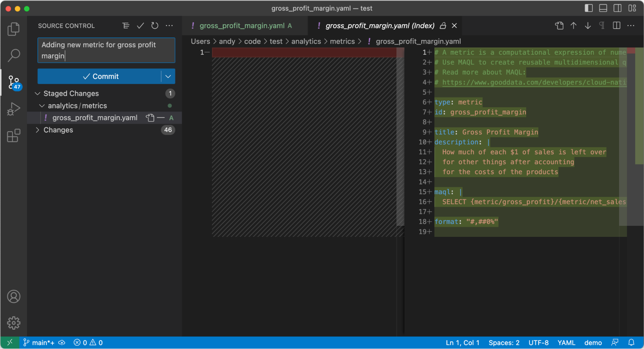Viewport: 644px width, 349px height.
Task: Open the Source Control more actions menu
Action: tap(169, 25)
